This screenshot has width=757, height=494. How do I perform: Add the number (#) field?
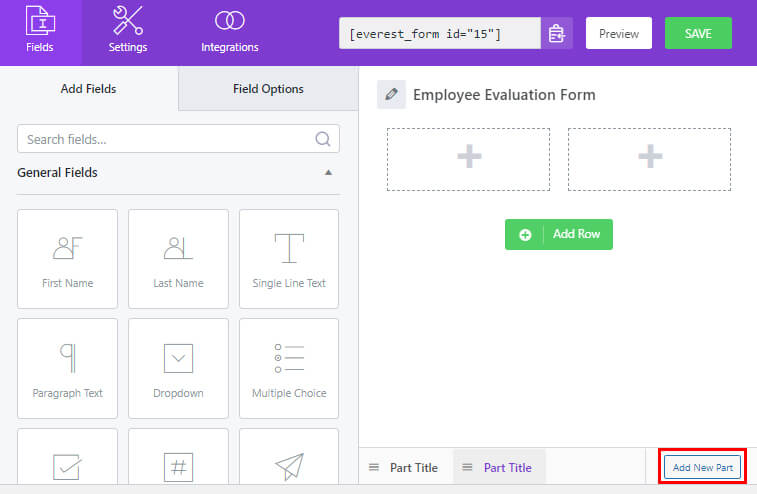(x=178, y=457)
